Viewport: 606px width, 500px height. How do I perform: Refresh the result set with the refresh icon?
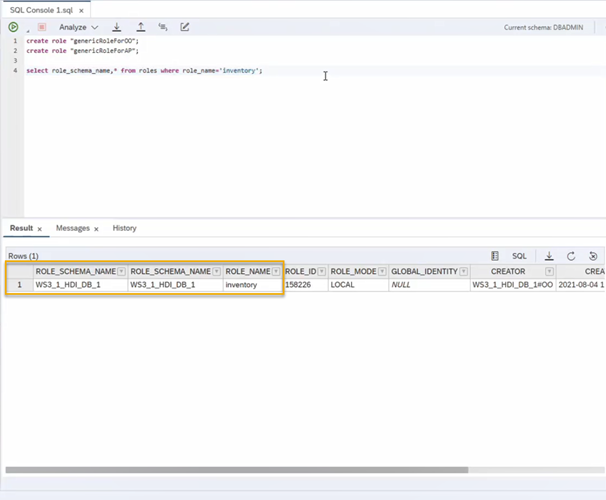[571, 256]
